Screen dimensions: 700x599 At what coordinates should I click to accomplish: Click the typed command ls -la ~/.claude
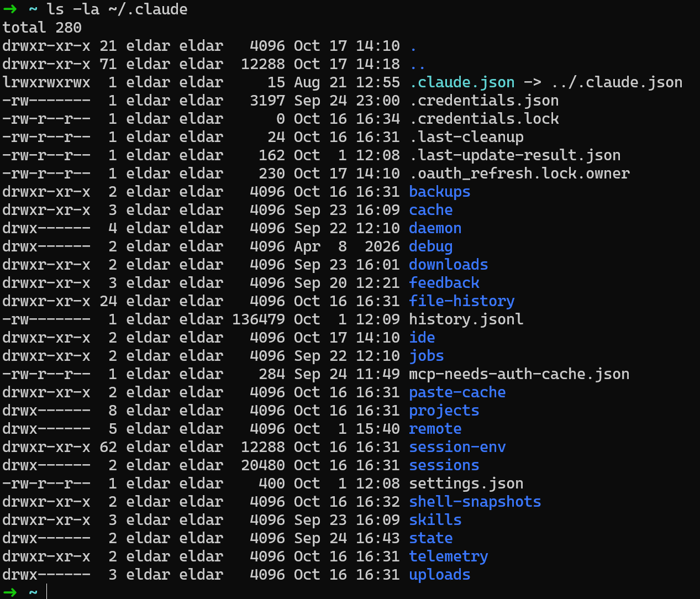[x=117, y=9]
